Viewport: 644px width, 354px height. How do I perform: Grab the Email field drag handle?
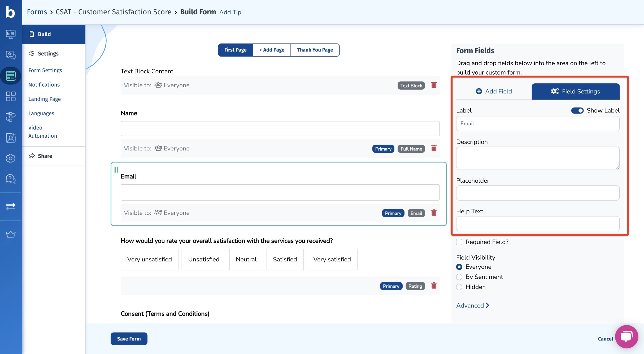point(116,170)
